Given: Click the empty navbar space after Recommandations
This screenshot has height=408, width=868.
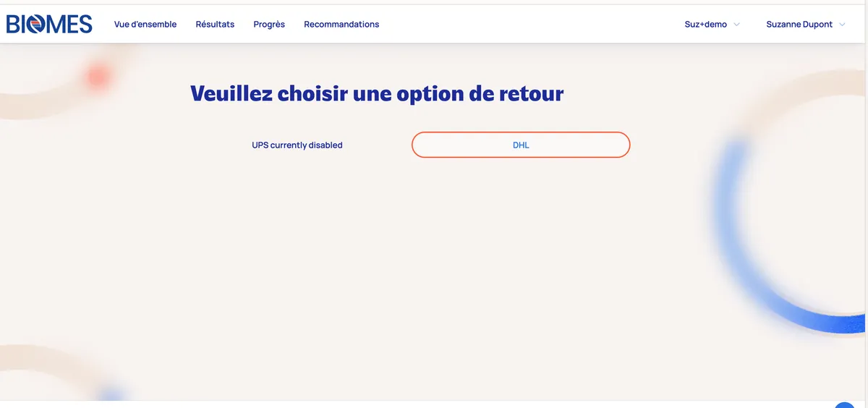Looking at the screenshot, I should [x=528, y=25].
